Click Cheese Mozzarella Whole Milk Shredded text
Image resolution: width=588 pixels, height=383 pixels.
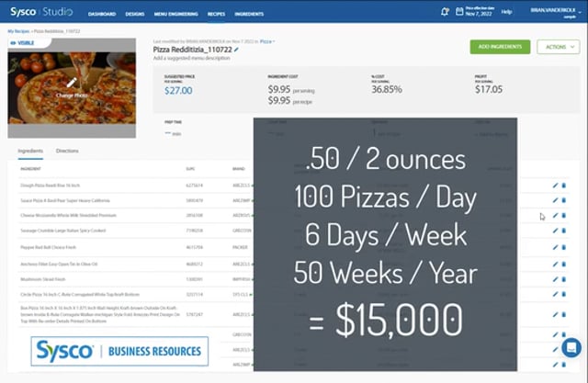68,216
